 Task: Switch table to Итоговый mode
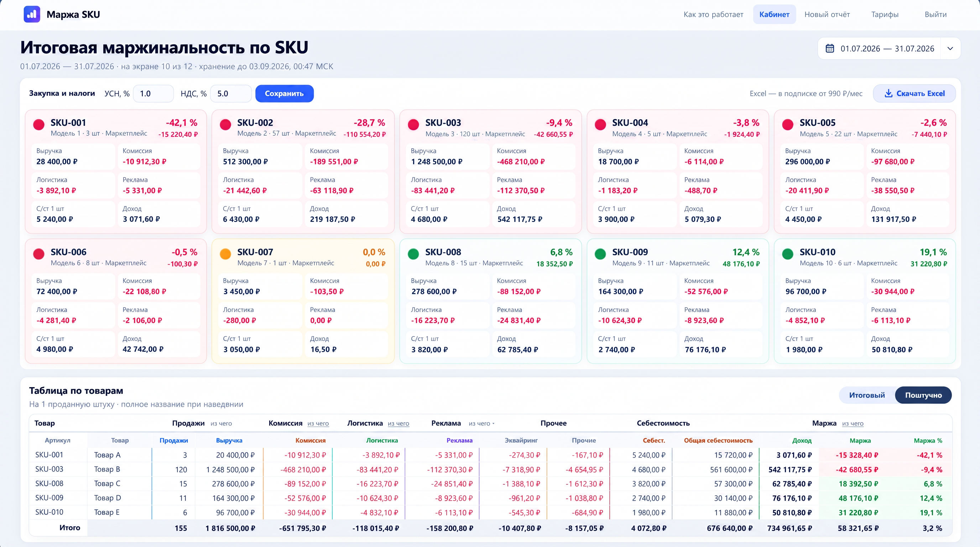[867, 395]
